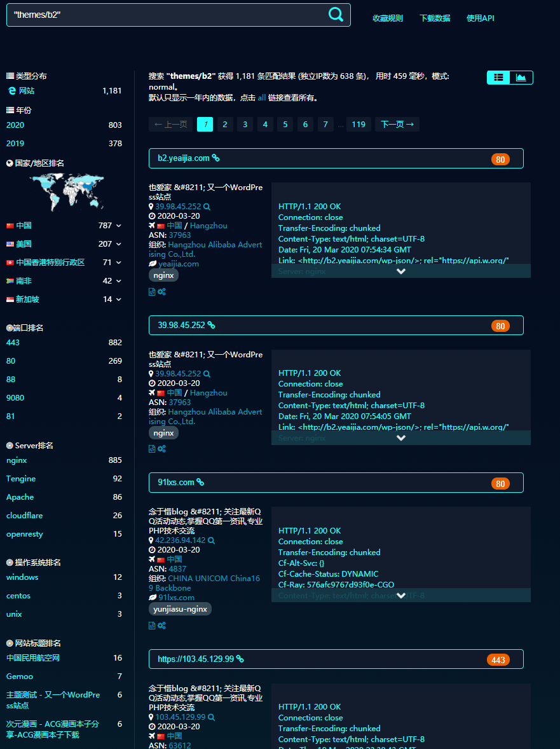Click the 'all' link to show all data
Image resolution: width=560 pixels, height=749 pixels.
pyautogui.click(x=262, y=98)
